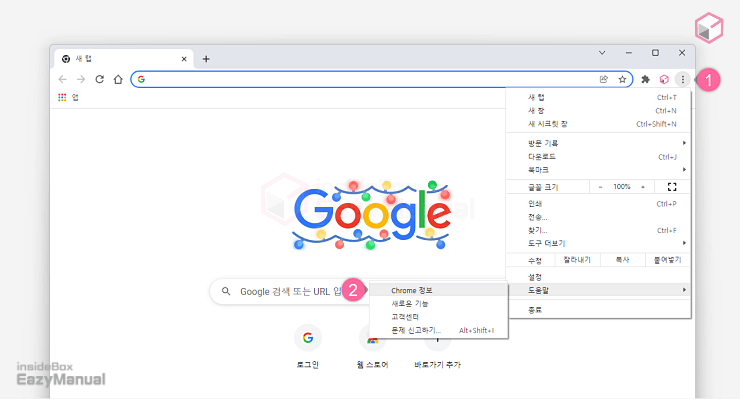Click the Google holiday doodle logo
740x399 pixels.
pyautogui.click(x=371, y=214)
